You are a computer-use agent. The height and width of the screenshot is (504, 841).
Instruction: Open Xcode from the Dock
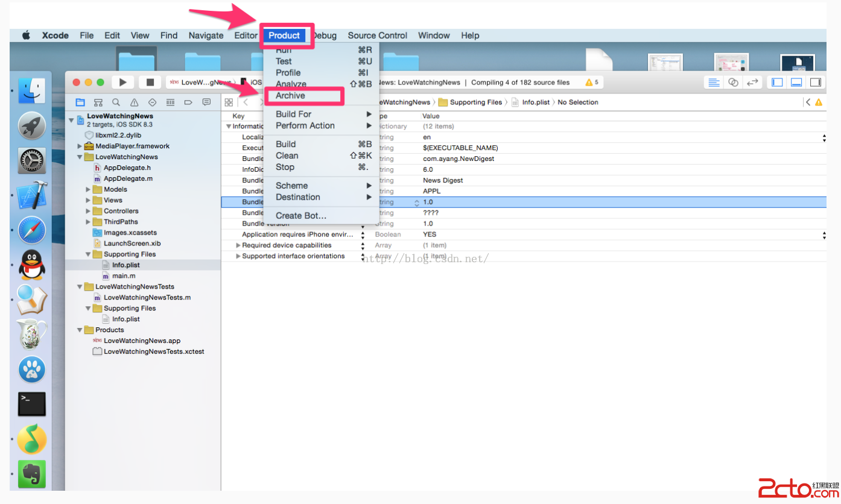(31, 195)
